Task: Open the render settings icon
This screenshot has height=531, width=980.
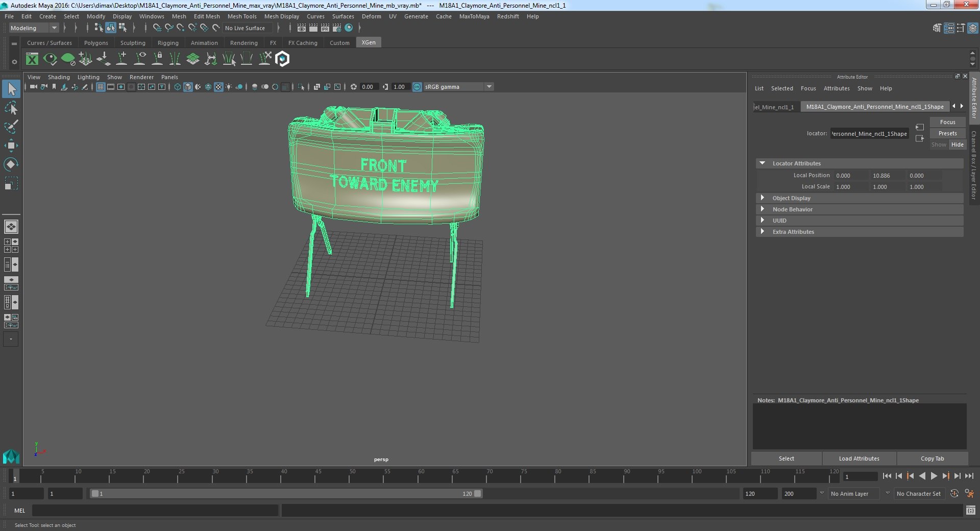Action: click(x=337, y=28)
